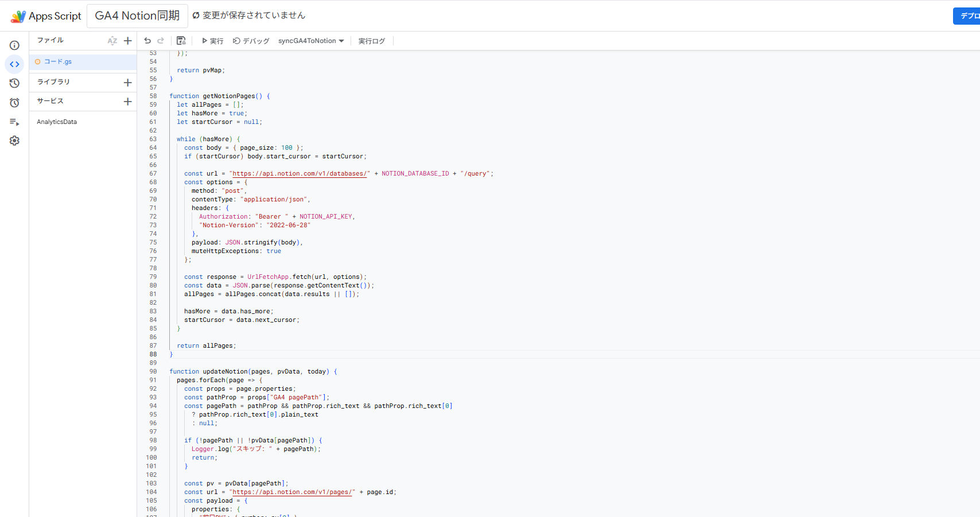
Task: Open the Executions list icon
Action: coord(14,122)
